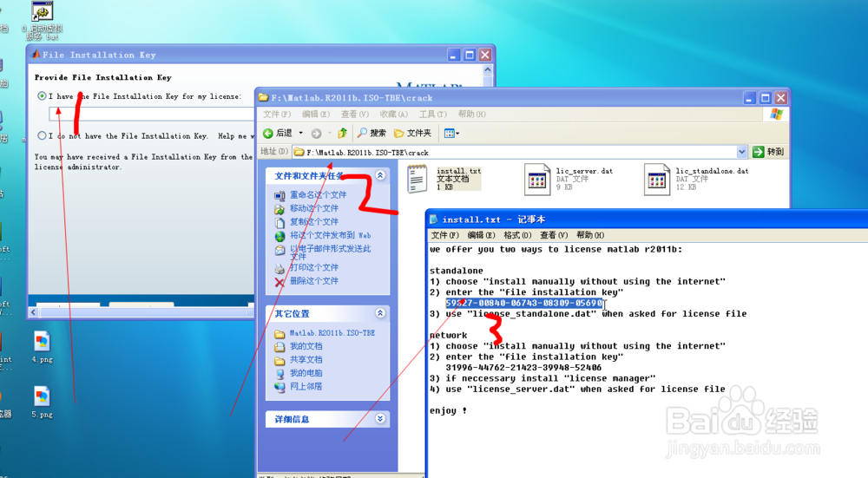This screenshot has height=478, width=868.
Task: Open Notepad 帮助(H) menu
Action: pos(590,235)
